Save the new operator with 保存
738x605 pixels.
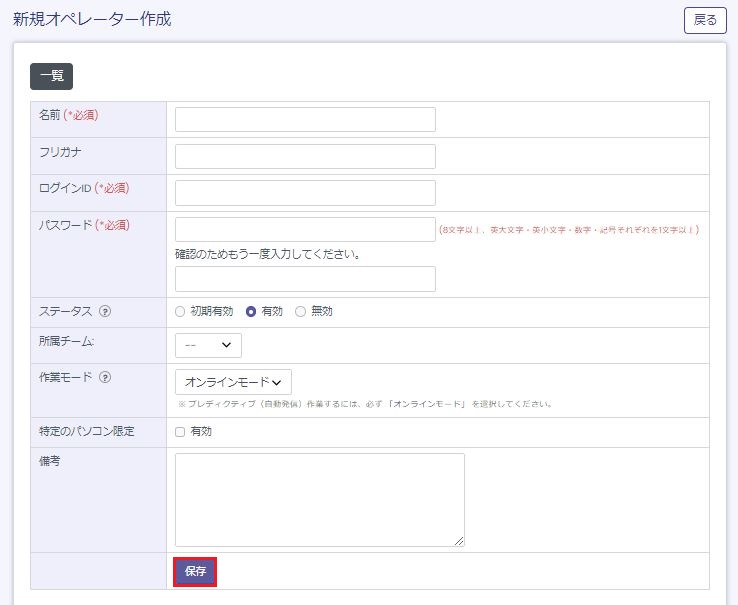coord(195,571)
